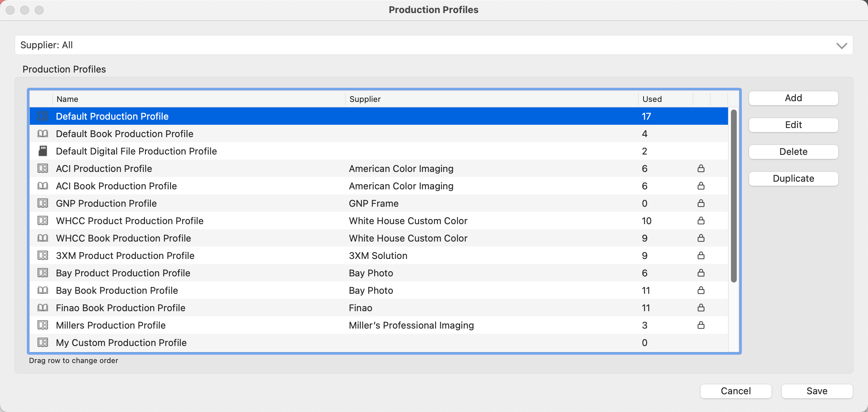Click the Used column header
Image resolution: width=868 pixels, height=412 pixels.
(665, 99)
